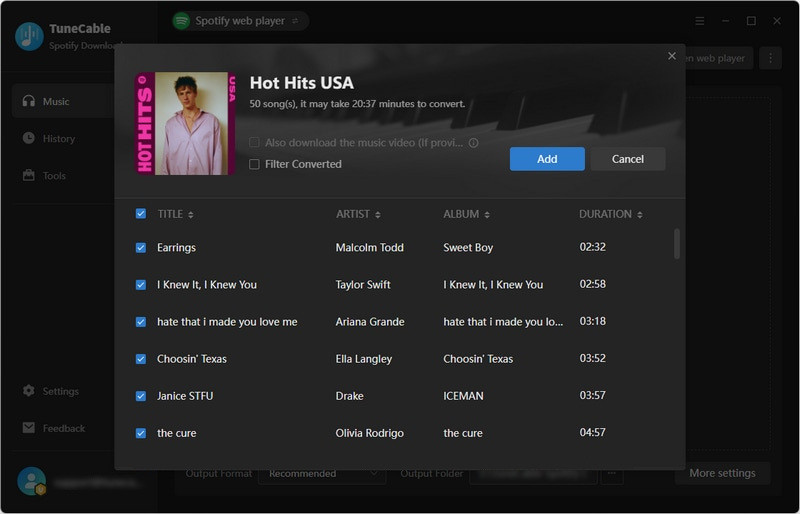Click artist name Taylor Swift
The width and height of the screenshot is (800, 514).
point(363,285)
